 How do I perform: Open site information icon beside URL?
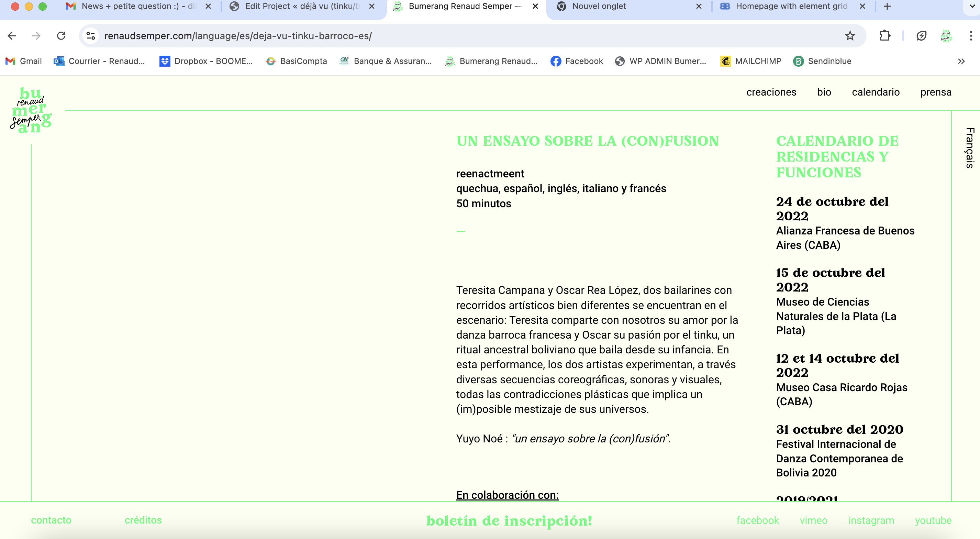point(91,36)
